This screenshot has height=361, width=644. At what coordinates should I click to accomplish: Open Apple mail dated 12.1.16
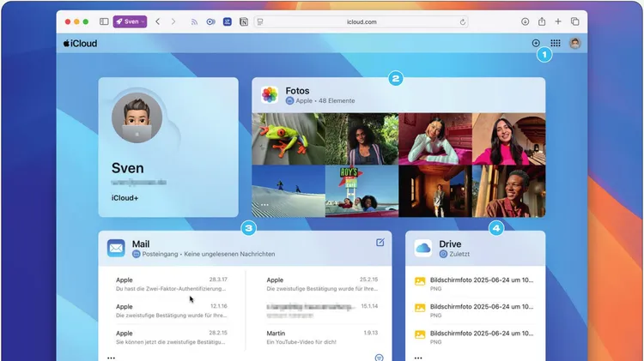click(171, 310)
